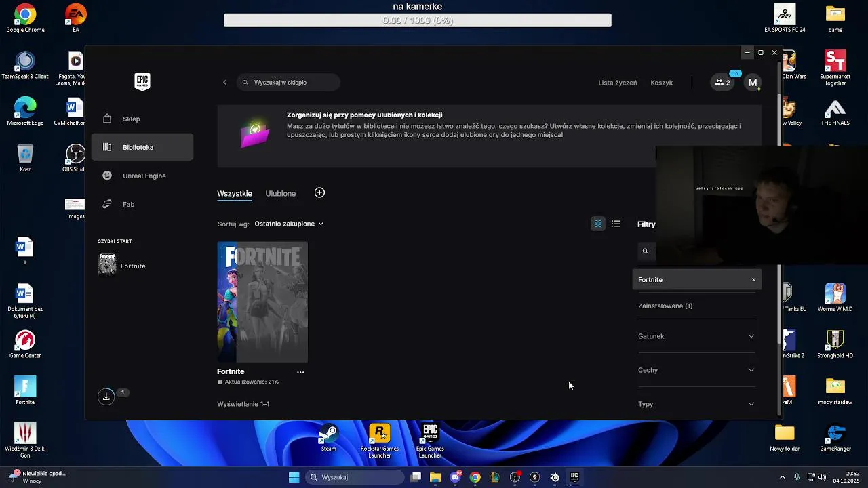Open the friends list icon
The width and height of the screenshot is (868, 488).
(x=722, y=83)
